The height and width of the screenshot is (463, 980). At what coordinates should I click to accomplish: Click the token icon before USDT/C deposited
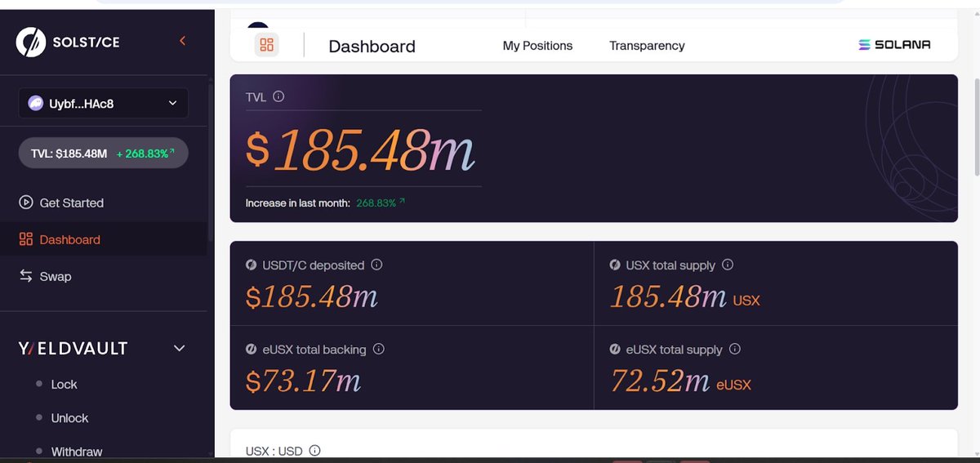click(252, 265)
